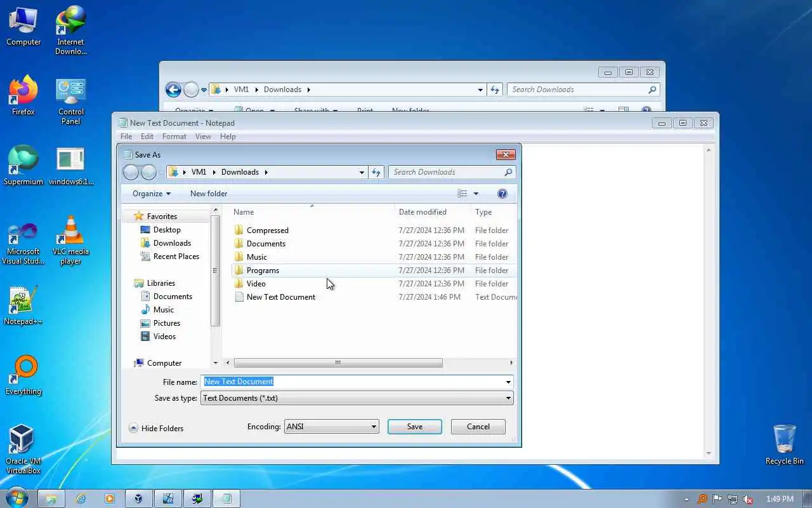Open the Computer desktop icon

(23, 27)
